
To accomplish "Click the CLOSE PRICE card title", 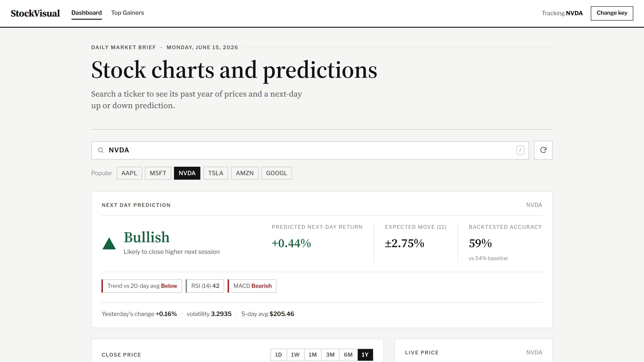I will 121,355.
